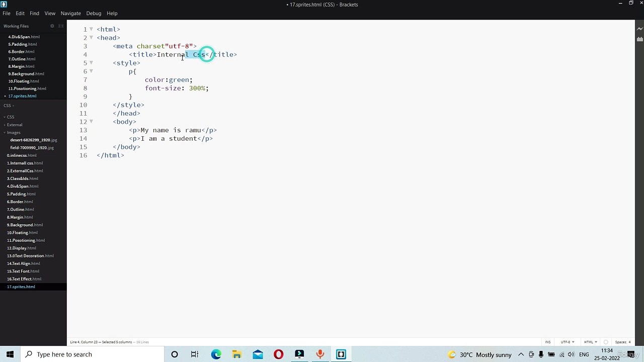This screenshot has width=644, height=362.
Task: Open the notification center icon
Action: (x=630, y=354)
